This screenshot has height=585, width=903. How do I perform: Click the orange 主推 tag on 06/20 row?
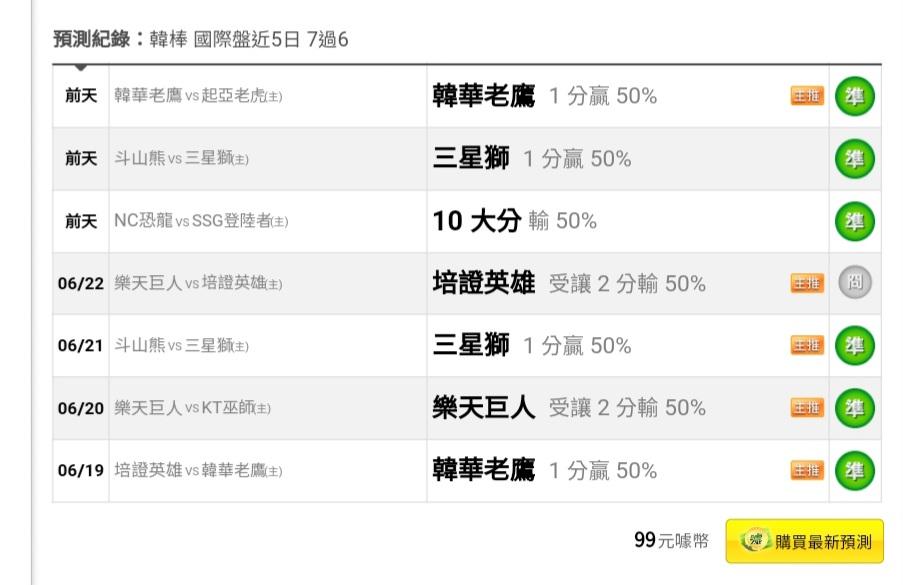point(807,408)
